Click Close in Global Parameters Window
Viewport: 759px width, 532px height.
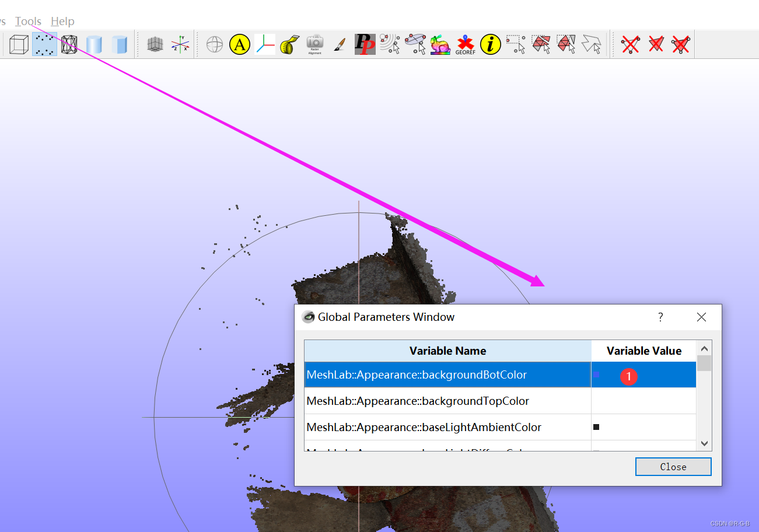[673, 467]
